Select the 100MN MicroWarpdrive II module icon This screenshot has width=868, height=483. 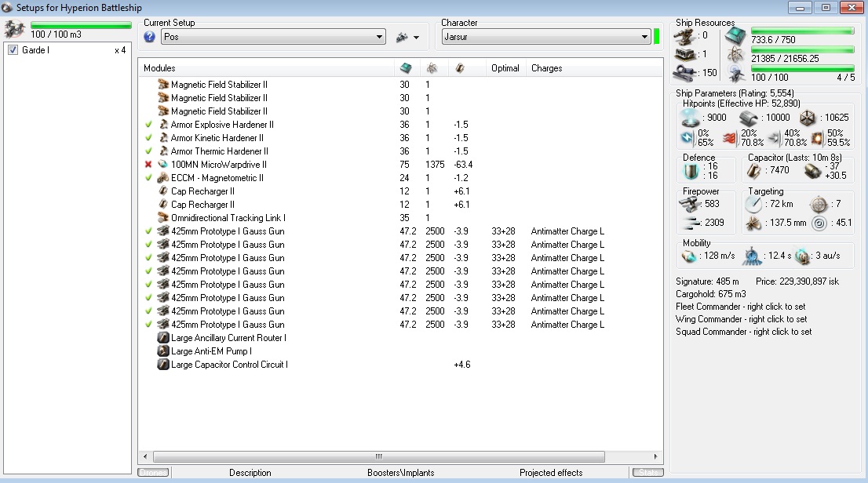point(163,165)
